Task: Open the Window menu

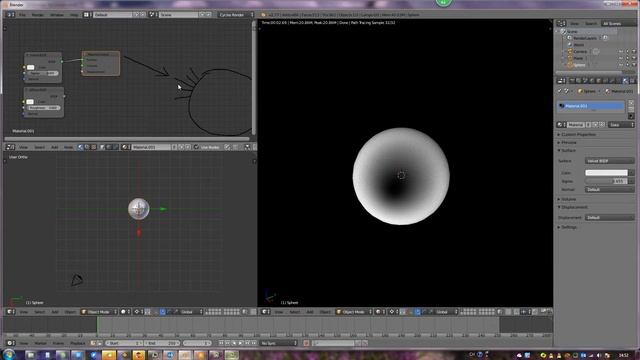Action: tap(57, 15)
